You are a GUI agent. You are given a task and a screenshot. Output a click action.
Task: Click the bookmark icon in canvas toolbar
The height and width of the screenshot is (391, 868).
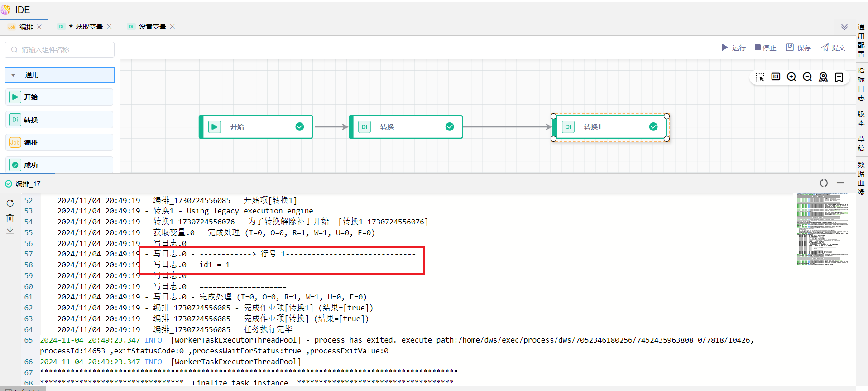[x=839, y=77]
